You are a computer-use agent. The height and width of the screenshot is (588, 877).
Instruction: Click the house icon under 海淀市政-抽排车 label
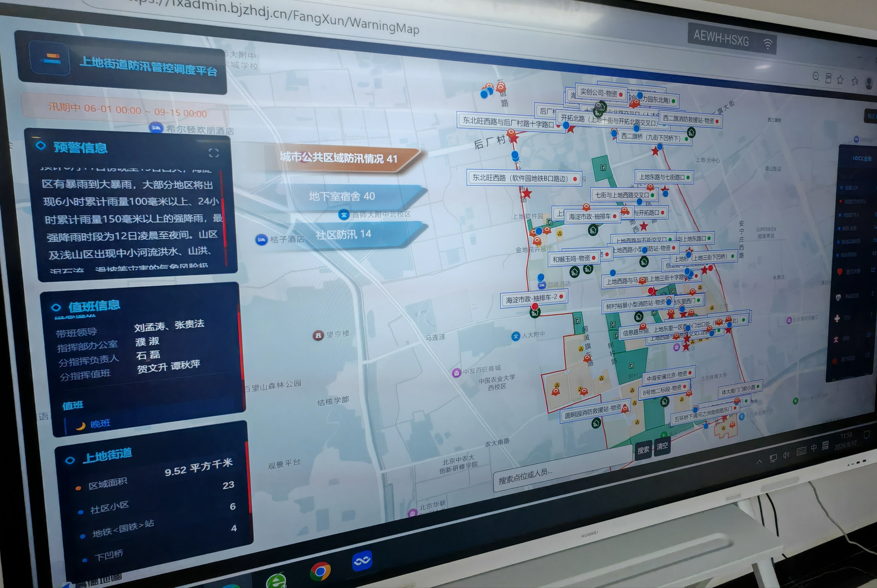click(593, 230)
